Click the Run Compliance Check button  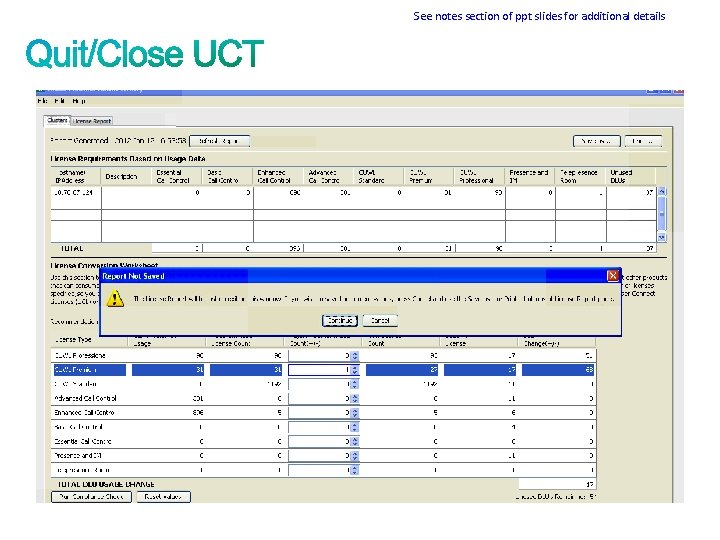(91, 497)
